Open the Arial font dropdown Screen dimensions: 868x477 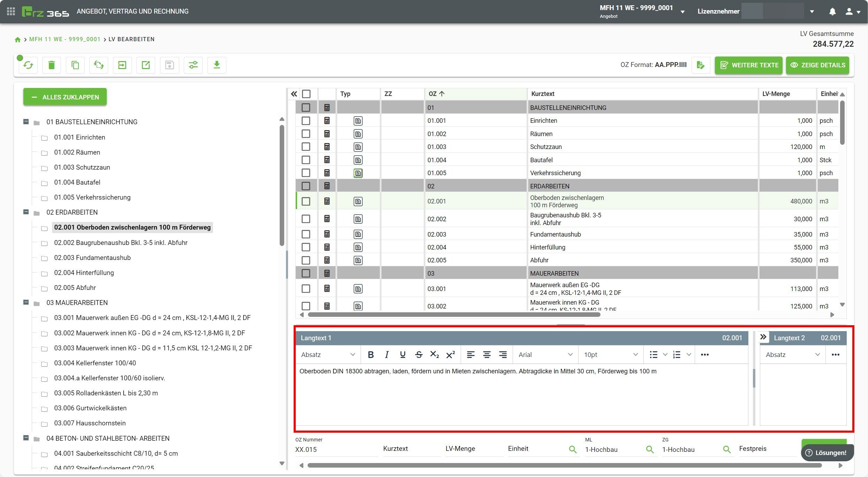click(545, 355)
